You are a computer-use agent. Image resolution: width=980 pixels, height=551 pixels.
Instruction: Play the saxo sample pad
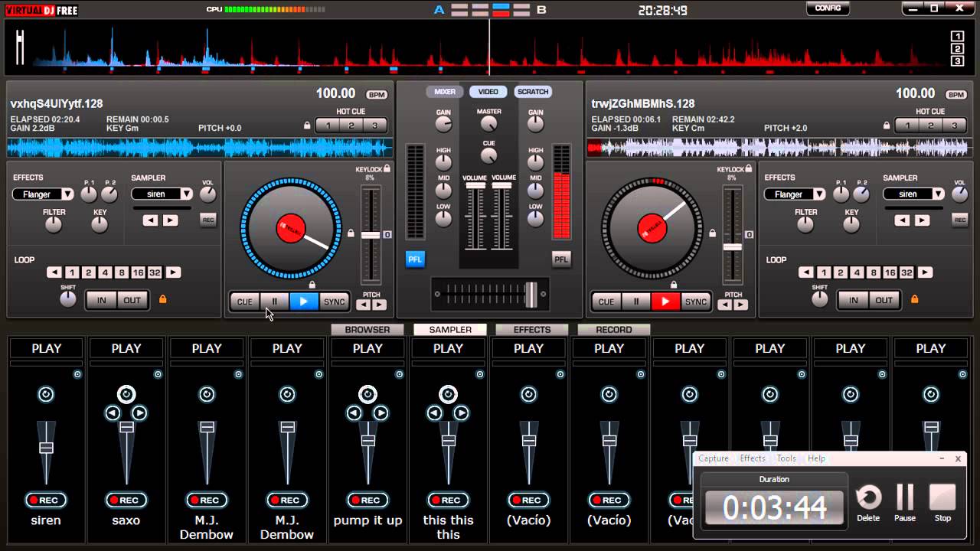click(x=126, y=348)
